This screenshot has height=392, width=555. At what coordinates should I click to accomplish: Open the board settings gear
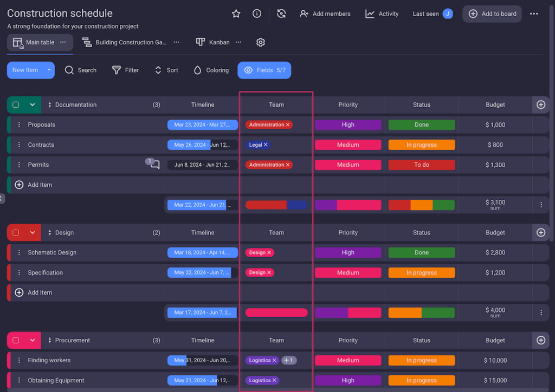point(260,42)
